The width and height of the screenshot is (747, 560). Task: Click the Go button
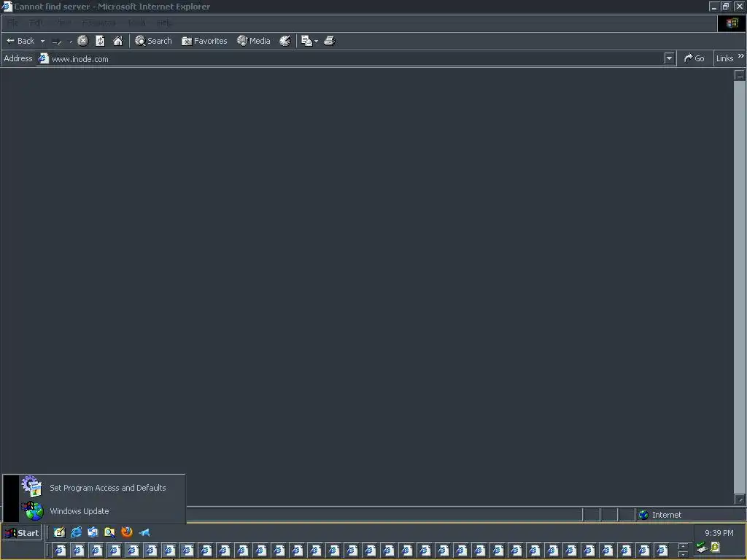pos(694,58)
